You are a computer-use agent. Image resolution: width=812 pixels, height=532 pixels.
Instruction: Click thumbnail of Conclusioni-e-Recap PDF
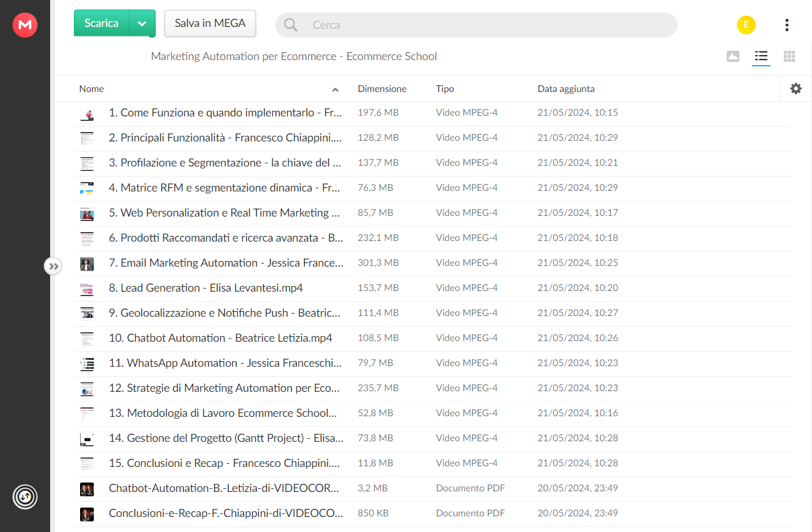(87, 514)
